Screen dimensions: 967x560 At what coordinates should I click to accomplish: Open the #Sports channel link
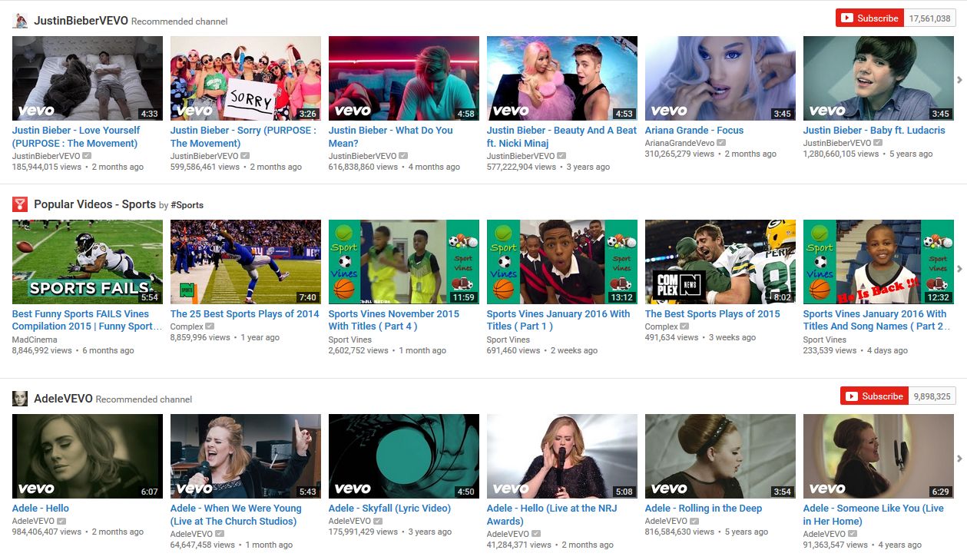tap(187, 205)
